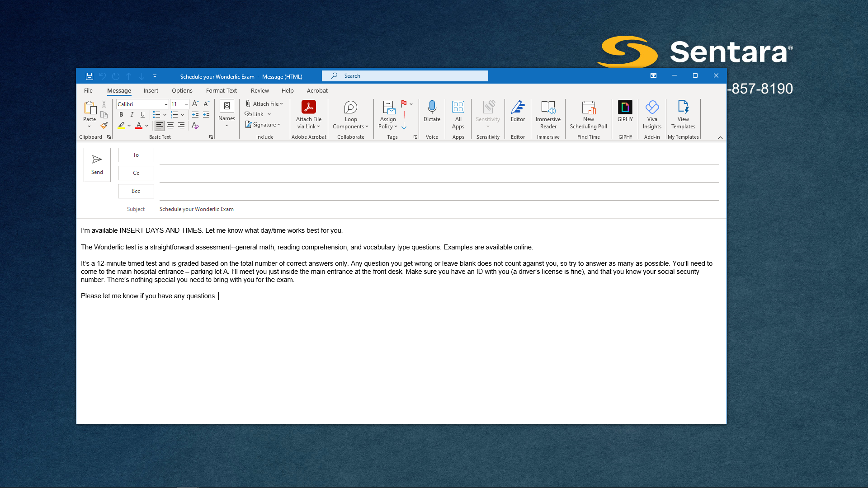Switch to the Acrobat tab

point(317,91)
